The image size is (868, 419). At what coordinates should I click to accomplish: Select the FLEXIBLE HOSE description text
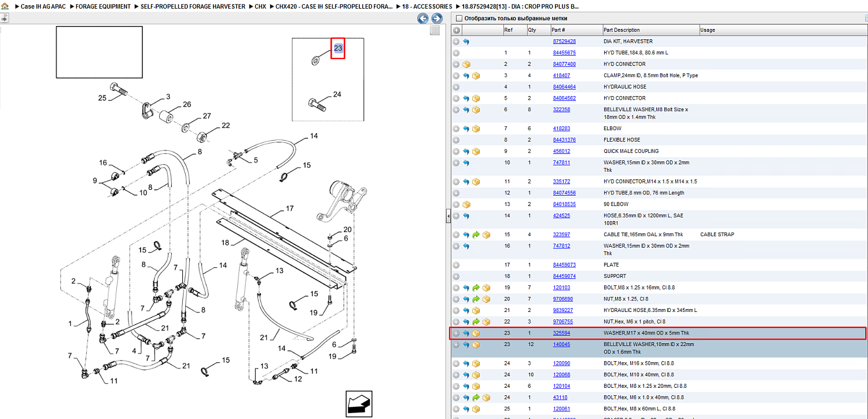coord(622,140)
